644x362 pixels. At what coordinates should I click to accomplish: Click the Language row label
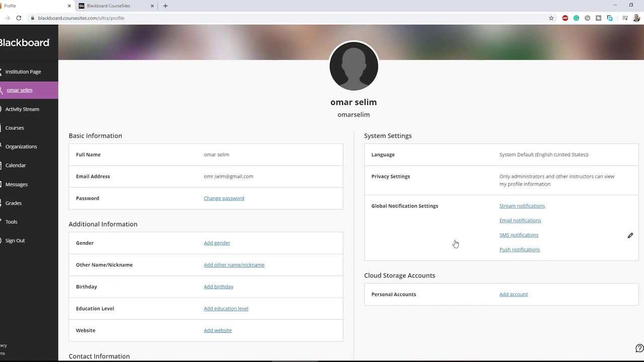383,155
